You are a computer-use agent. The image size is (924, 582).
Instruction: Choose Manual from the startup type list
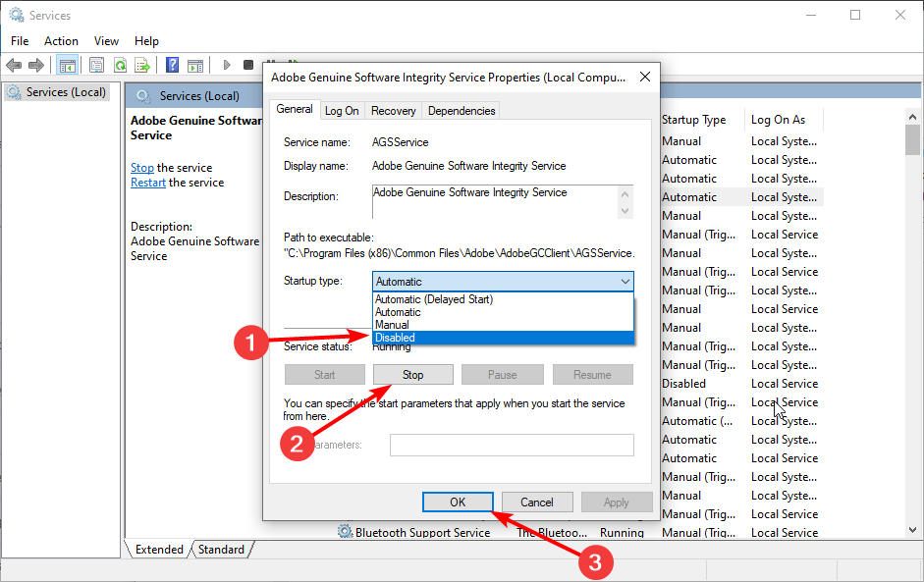point(504,325)
